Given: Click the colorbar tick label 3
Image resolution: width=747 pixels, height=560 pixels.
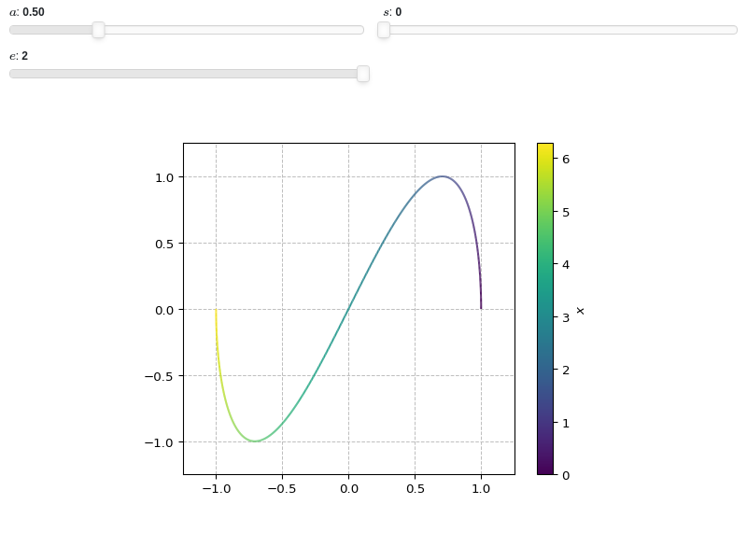Looking at the screenshot, I should 566,317.
